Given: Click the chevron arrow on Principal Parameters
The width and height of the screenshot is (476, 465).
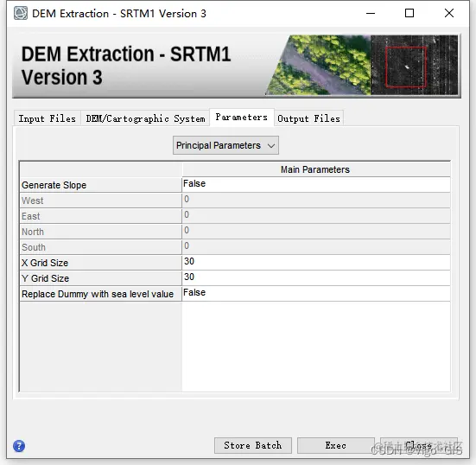Looking at the screenshot, I should [x=271, y=146].
